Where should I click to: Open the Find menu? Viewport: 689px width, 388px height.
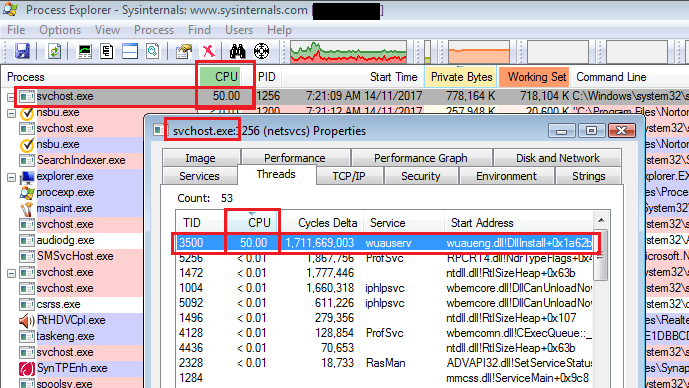199,30
